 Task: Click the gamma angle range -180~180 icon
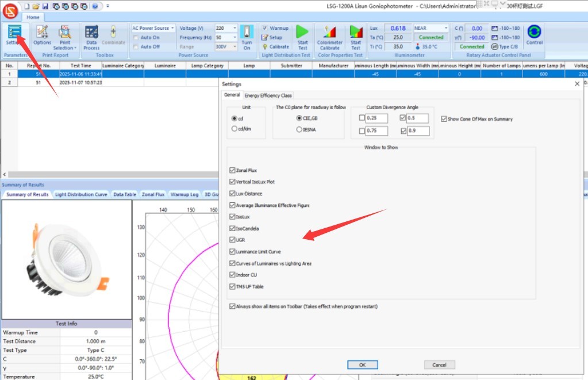495,37
